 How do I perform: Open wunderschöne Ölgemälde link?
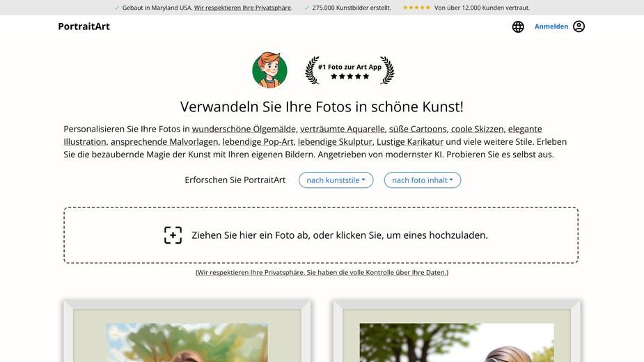pos(244,129)
